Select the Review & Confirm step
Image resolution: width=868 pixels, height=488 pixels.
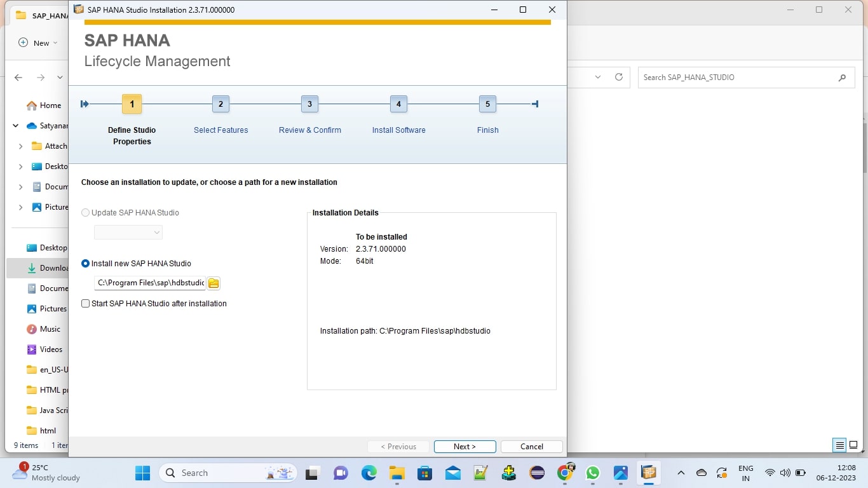click(x=309, y=104)
